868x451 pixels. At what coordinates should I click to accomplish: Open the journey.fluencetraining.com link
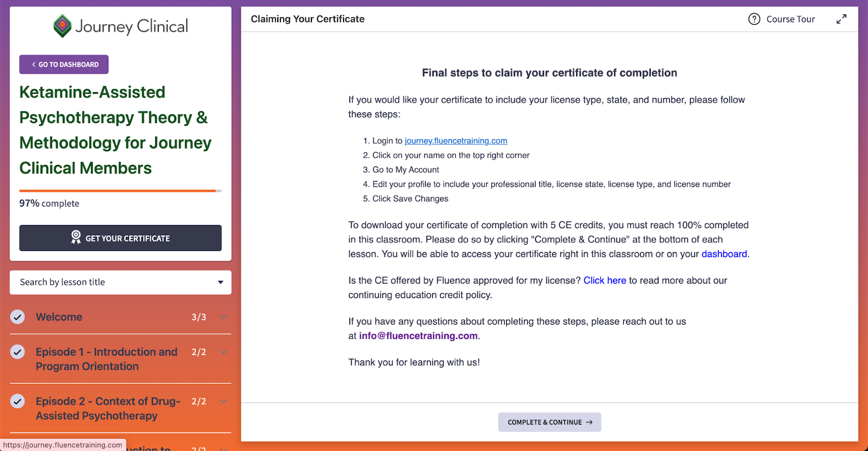[x=456, y=141]
